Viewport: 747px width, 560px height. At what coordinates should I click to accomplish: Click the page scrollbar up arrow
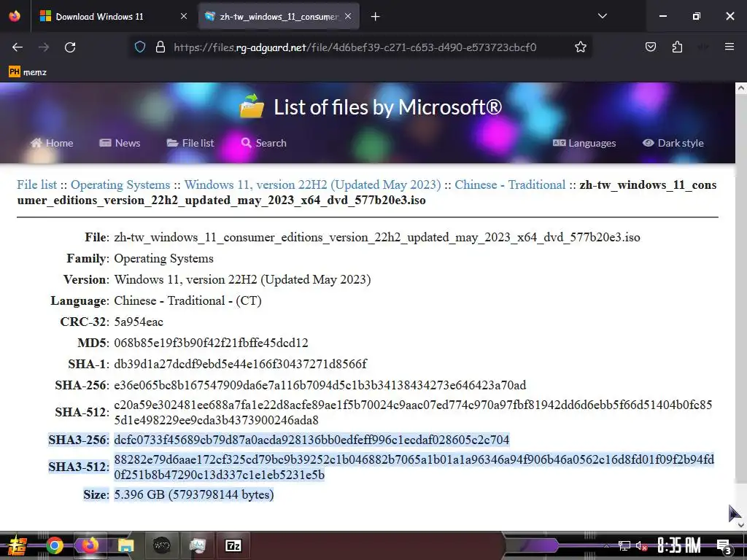(741, 88)
